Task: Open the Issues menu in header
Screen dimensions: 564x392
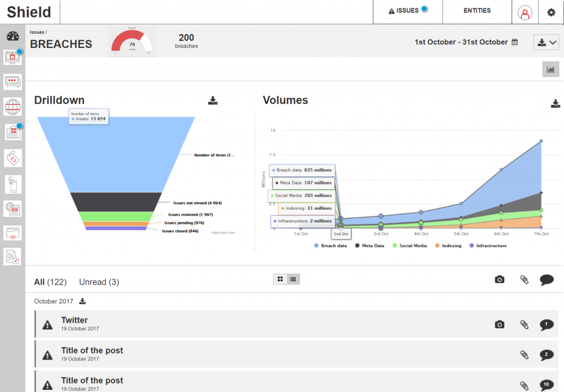Action: 408,11
